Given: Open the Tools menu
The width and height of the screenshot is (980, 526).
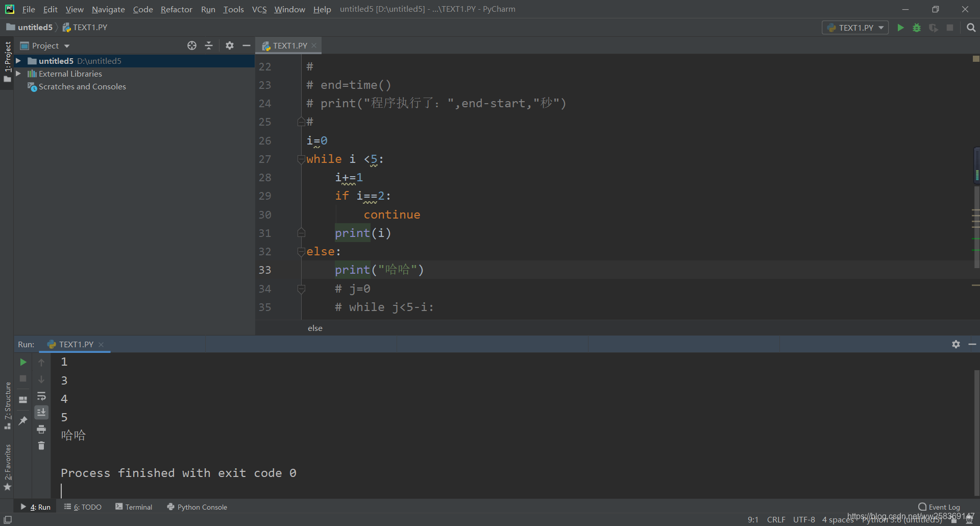Looking at the screenshot, I should point(233,9).
